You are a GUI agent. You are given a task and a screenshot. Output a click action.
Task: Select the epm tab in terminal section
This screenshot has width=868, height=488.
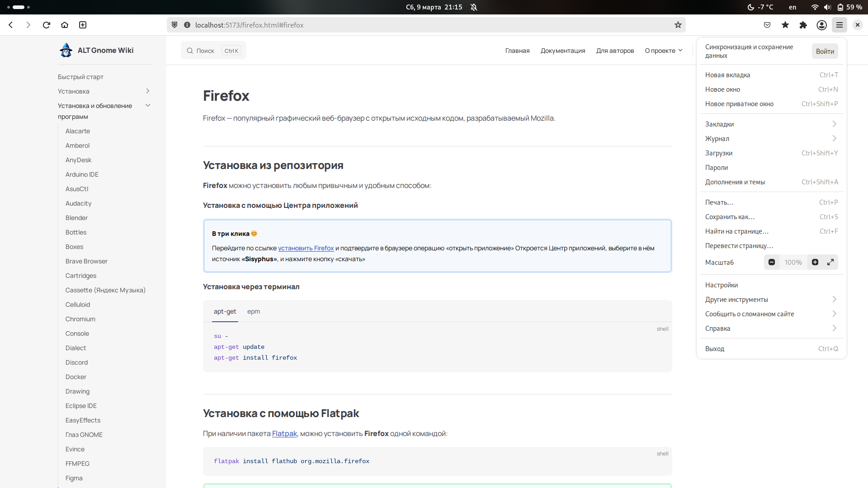pyautogui.click(x=253, y=311)
